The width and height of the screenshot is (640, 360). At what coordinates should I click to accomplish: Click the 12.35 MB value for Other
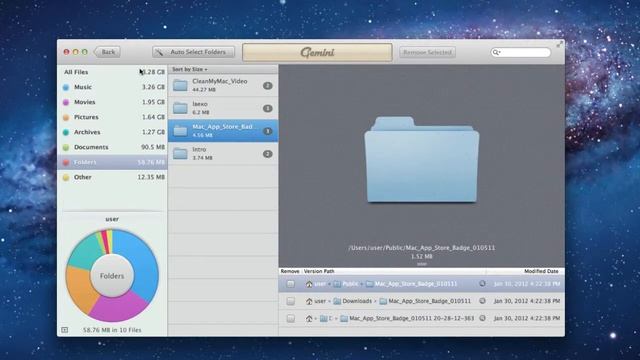(x=151, y=177)
